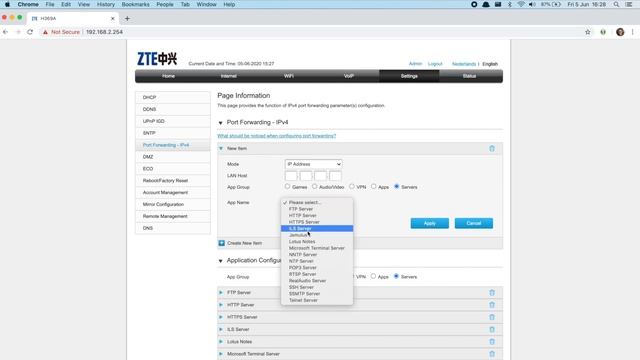This screenshot has height=360, width=640.
Task: Select Servers radio under Application Configuration
Action: pyautogui.click(x=396, y=276)
